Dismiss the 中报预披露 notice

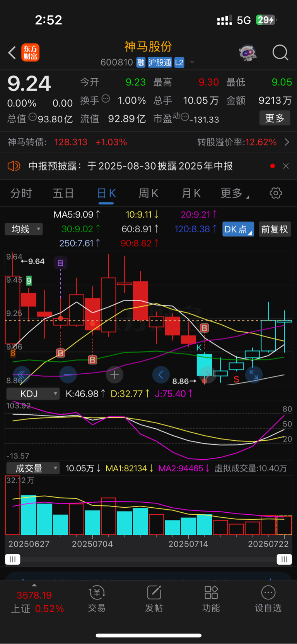[x=286, y=166]
